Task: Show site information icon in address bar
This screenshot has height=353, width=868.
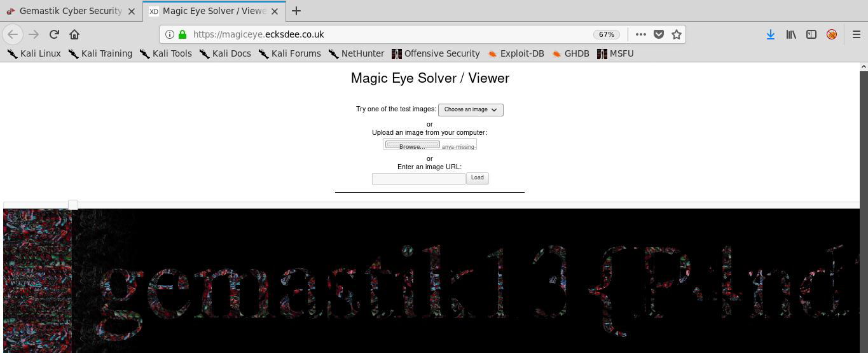Action: [170, 34]
